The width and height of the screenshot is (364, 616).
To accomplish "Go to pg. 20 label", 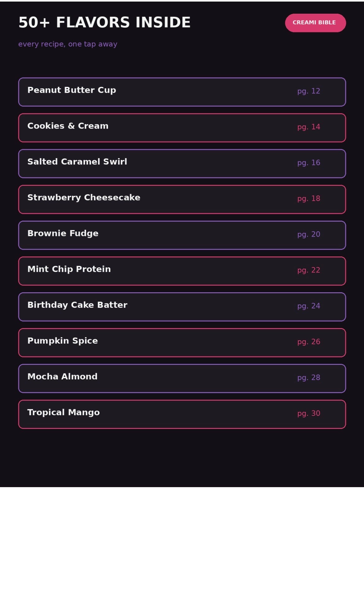I will (x=309, y=234).
